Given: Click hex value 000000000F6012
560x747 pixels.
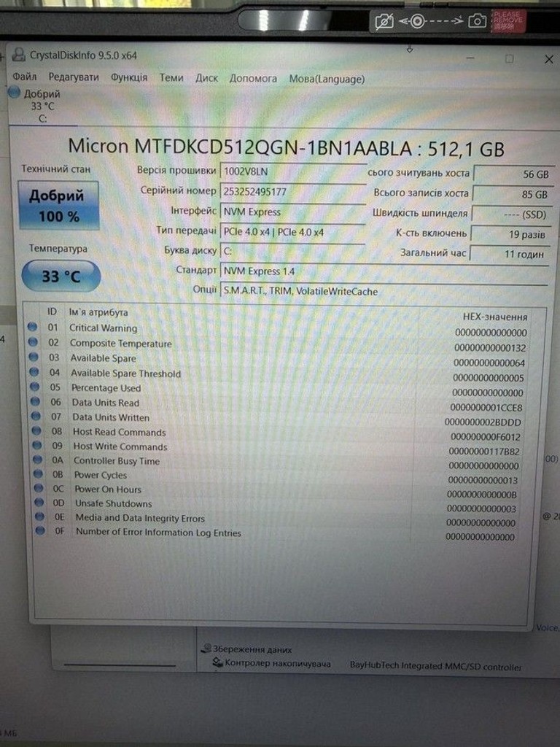Looking at the screenshot, I should [x=485, y=437].
